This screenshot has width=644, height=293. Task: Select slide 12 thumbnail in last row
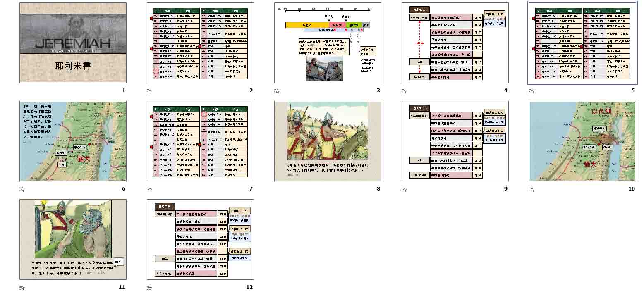(x=200, y=239)
